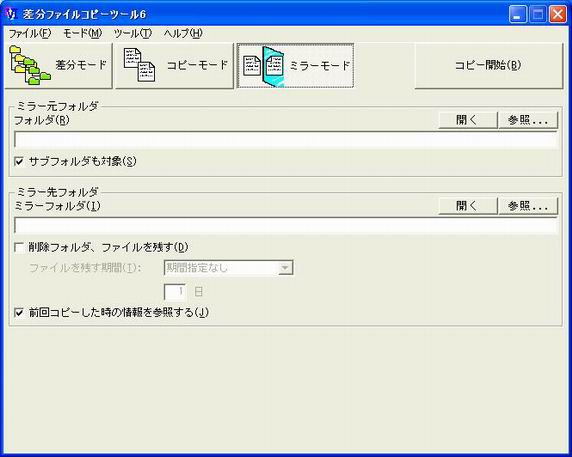Open the ヘルプ(H) menu
Image resolution: width=572 pixels, height=457 pixels.
click(x=183, y=34)
